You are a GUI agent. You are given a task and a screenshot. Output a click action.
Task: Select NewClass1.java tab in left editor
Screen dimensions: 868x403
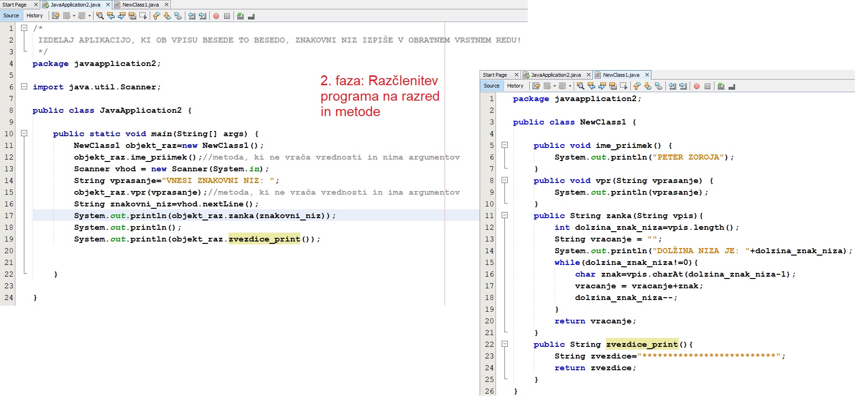[x=140, y=5]
